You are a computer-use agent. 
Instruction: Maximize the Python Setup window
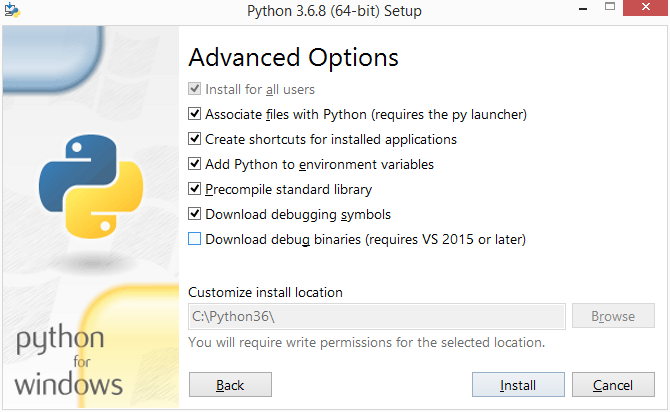click(610, 7)
